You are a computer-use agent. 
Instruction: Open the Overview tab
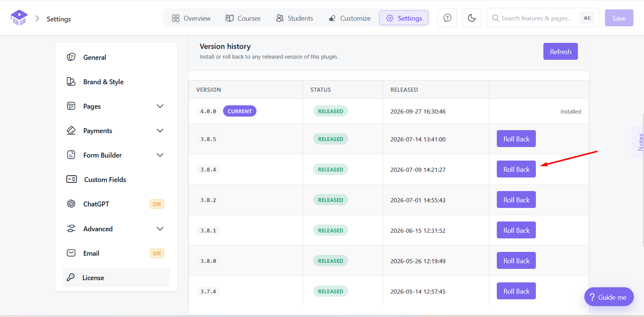191,18
